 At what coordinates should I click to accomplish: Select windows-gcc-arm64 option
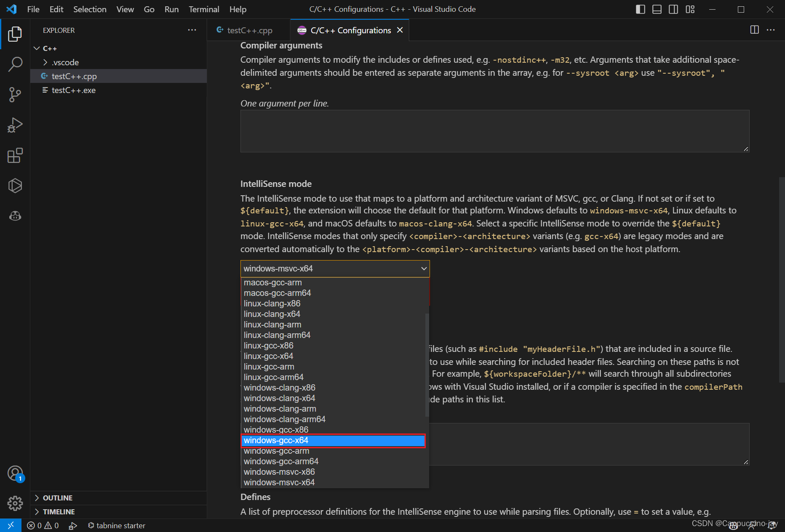333,461
